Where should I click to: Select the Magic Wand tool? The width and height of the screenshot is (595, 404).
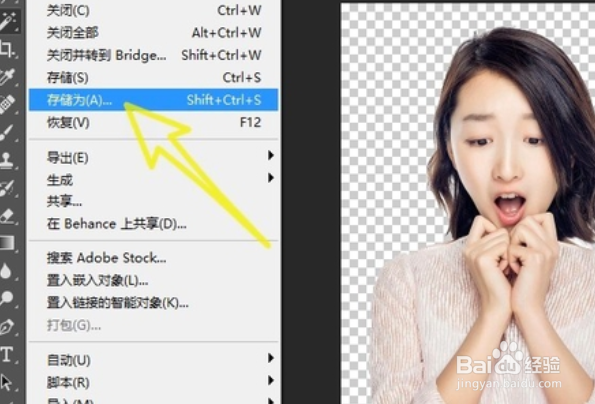pos(8,21)
